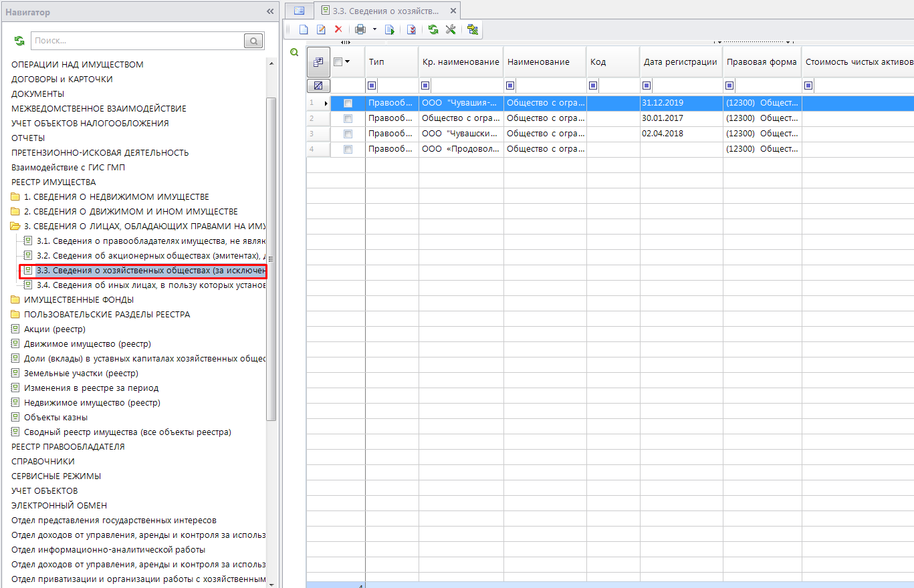Open filter condition button under Наименование column
This screenshot has height=588, width=914.
point(511,86)
